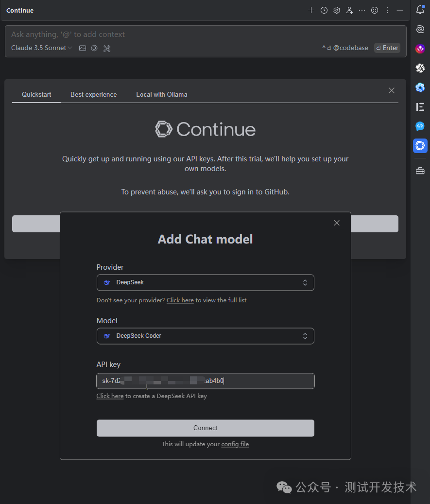The height and width of the screenshot is (504, 430).
Task: Open the IE-shaped structure icon in sidebar
Action: tap(420, 107)
